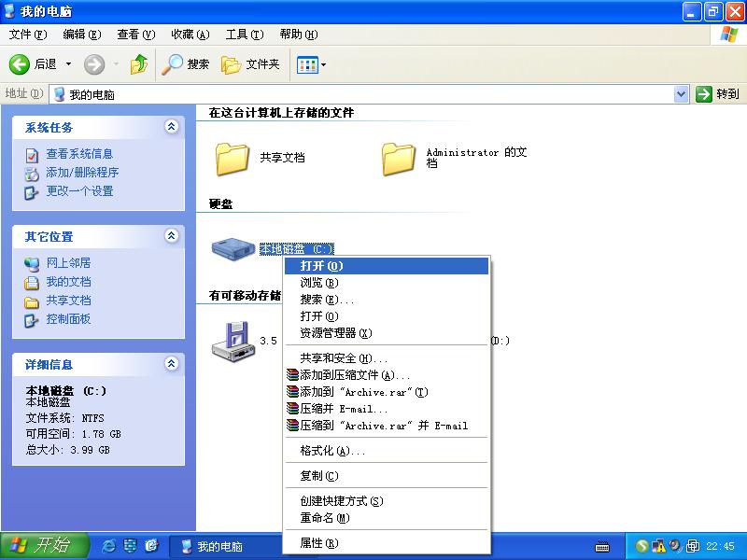The image size is (747, 560).
Task: Open 网上邻居 in other places
Action: pyautogui.click(x=68, y=263)
